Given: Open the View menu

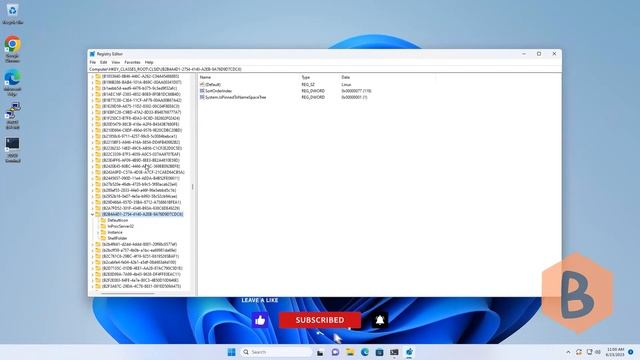Looking at the screenshot, I should click(x=116, y=62).
